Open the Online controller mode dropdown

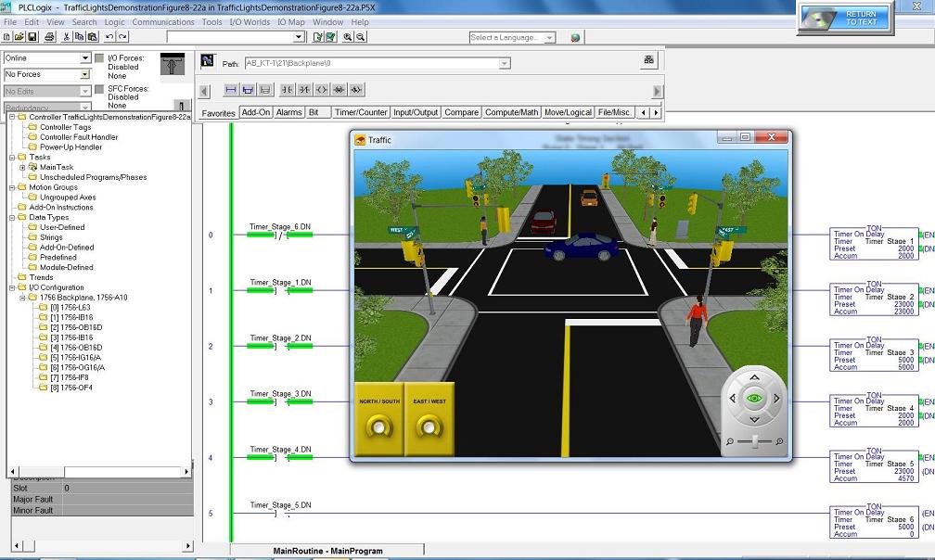(x=84, y=58)
